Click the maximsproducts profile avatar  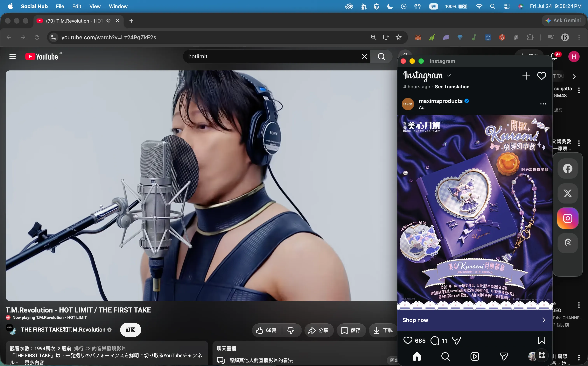click(408, 104)
